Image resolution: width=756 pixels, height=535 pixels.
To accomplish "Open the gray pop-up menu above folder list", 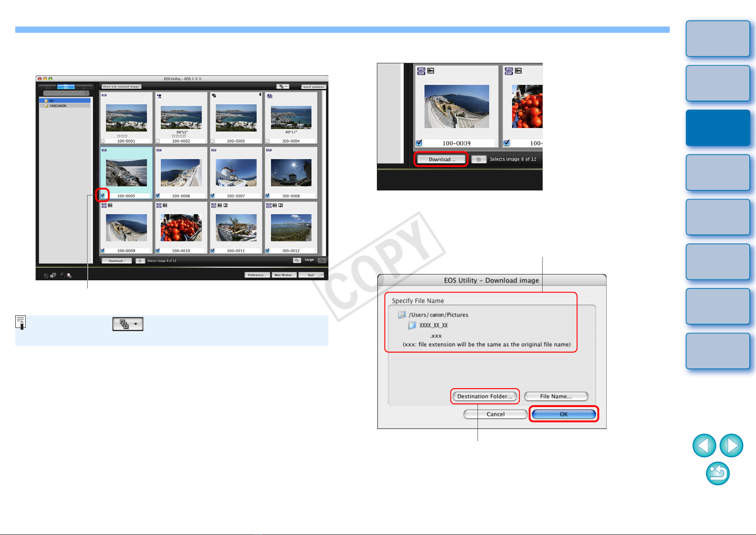I will click(x=66, y=93).
